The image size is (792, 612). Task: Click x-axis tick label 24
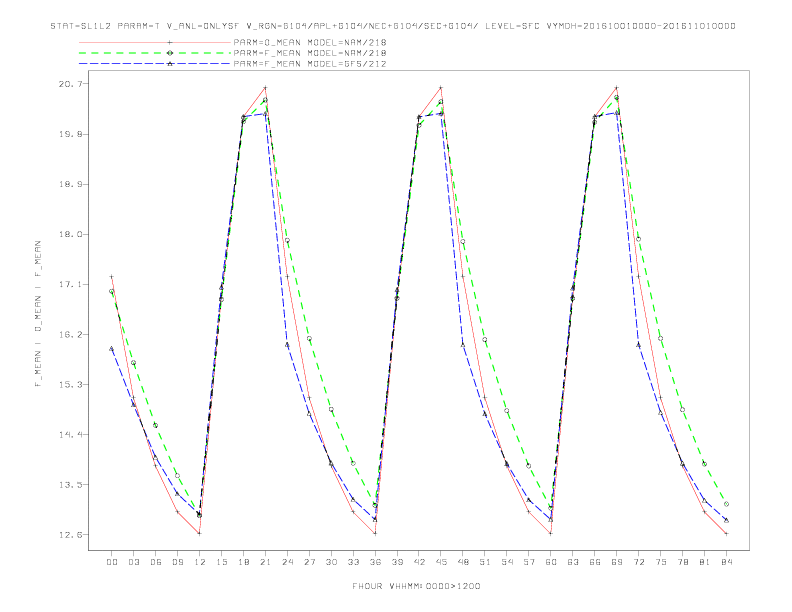pyautogui.click(x=287, y=562)
